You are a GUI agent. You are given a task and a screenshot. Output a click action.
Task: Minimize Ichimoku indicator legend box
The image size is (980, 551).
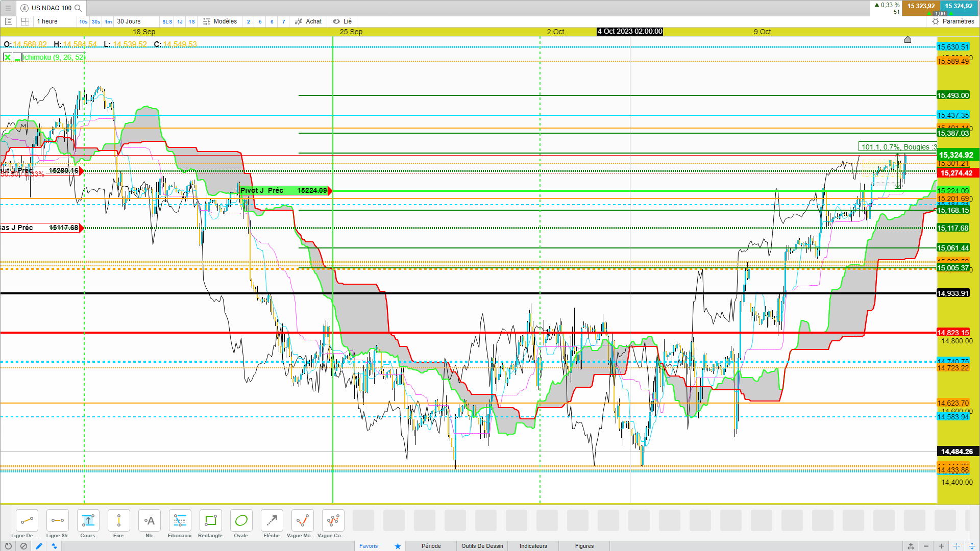point(17,58)
